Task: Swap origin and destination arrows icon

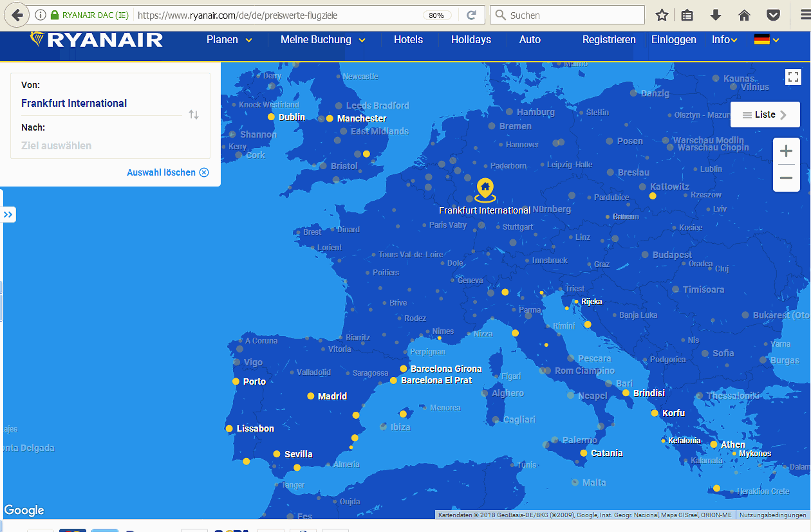Action: tap(194, 115)
